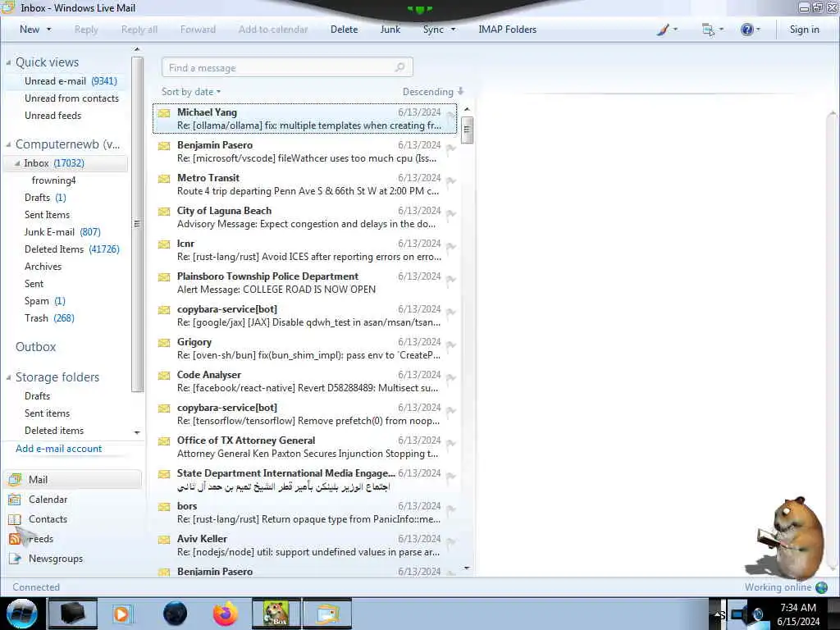Collapse the Computernewb account
Image resolution: width=840 pixels, height=630 pixels.
8,144
